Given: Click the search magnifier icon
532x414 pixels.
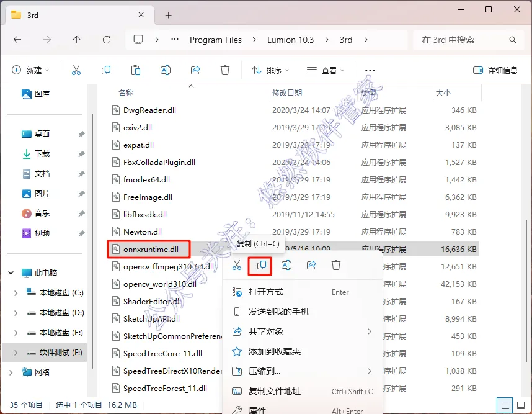Looking at the screenshot, I should (x=513, y=40).
